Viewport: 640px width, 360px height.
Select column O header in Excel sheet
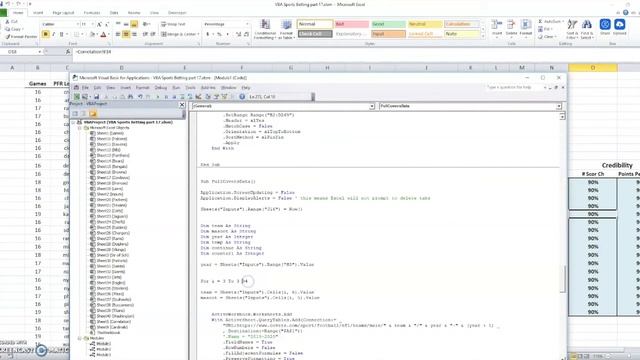tap(593, 68)
